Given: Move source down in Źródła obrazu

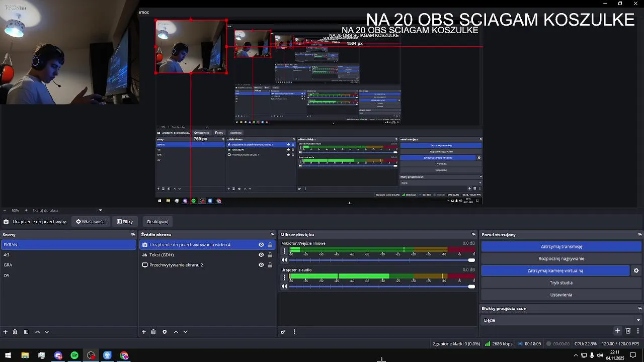Looking at the screenshot, I should pos(186,332).
